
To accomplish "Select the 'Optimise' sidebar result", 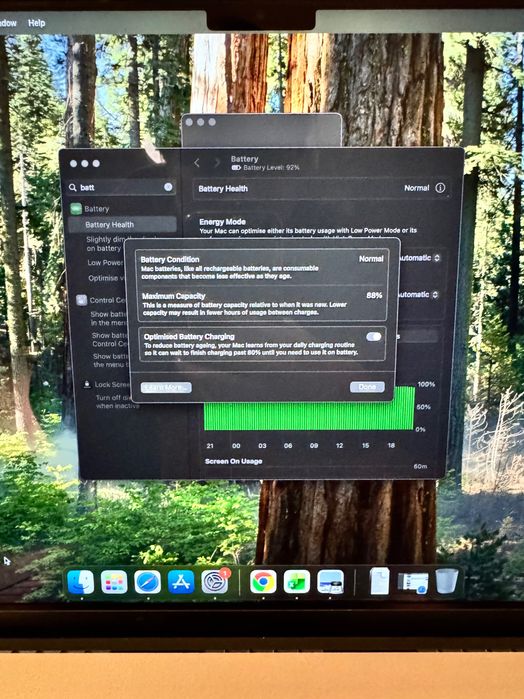I will [106, 278].
